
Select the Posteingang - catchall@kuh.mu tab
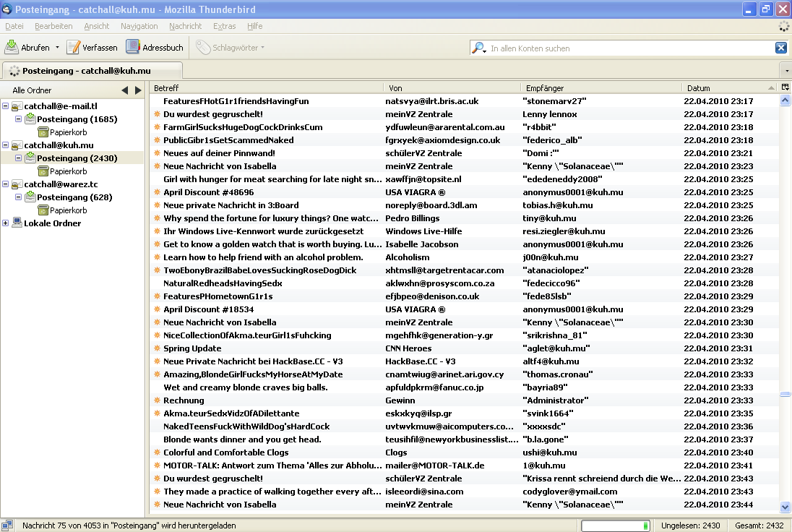click(92, 71)
